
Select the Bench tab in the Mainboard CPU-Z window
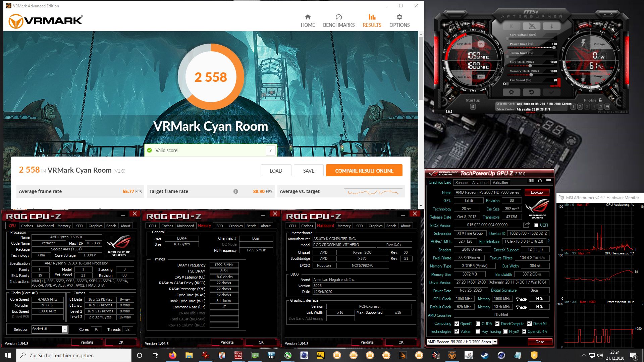pos(391,226)
